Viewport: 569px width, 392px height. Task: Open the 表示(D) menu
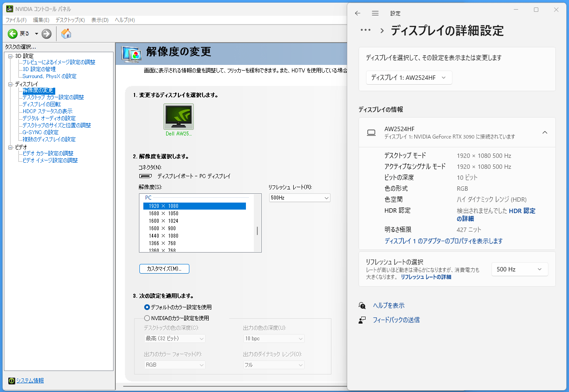(x=100, y=20)
